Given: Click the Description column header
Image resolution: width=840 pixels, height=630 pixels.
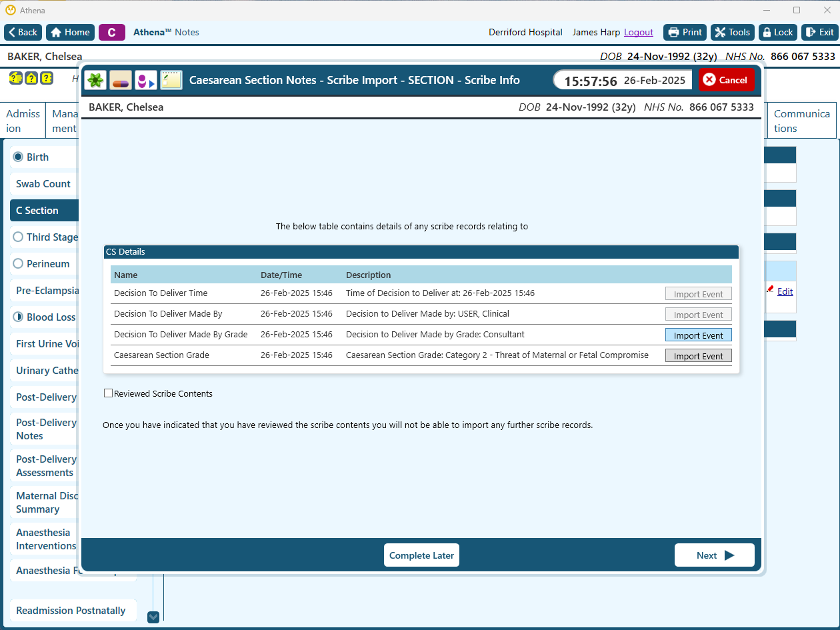Looking at the screenshot, I should [369, 275].
